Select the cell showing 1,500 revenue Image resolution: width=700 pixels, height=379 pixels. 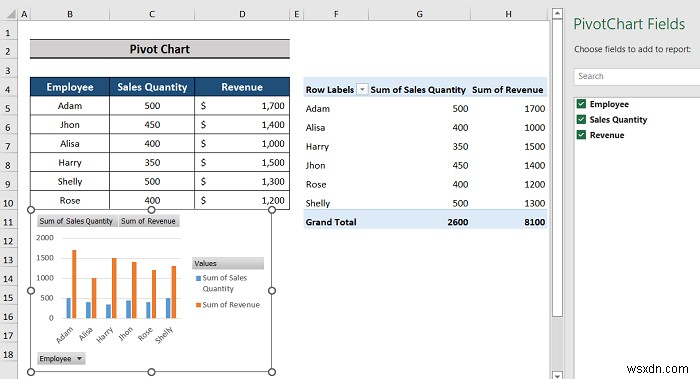coord(242,162)
